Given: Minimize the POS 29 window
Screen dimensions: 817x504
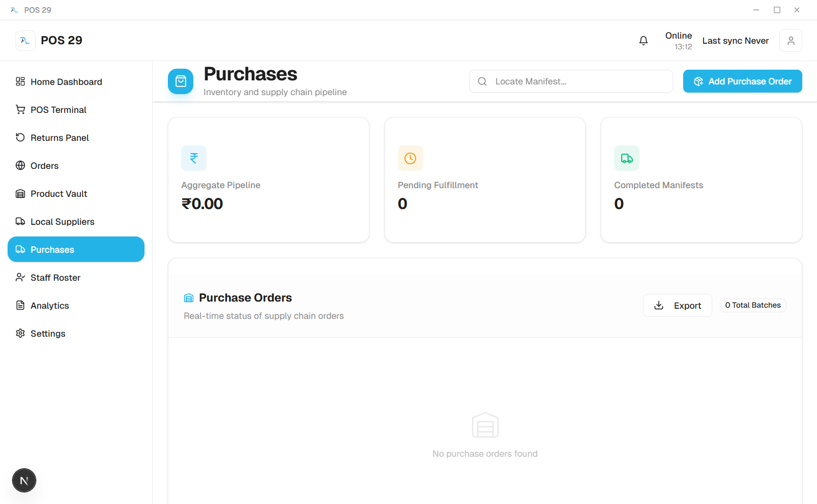Looking at the screenshot, I should [756, 10].
